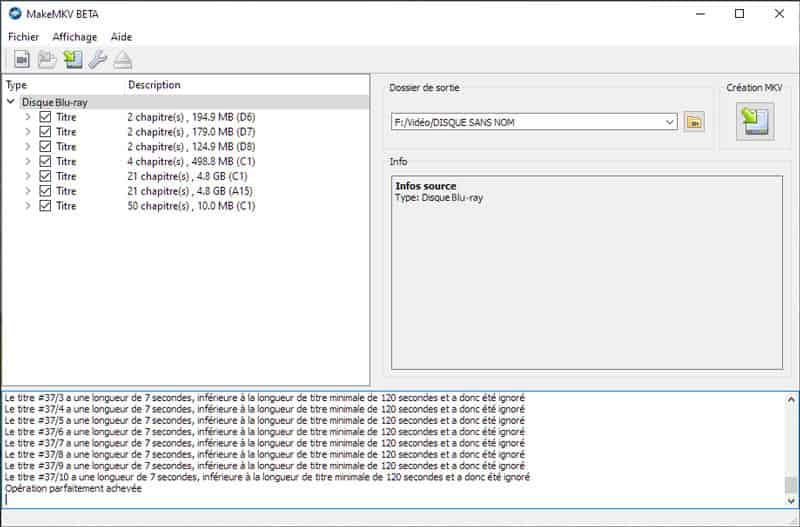Image resolution: width=800 pixels, height=527 pixels.
Task: Click the Open files toolbar icon
Action: click(x=21, y=60)
